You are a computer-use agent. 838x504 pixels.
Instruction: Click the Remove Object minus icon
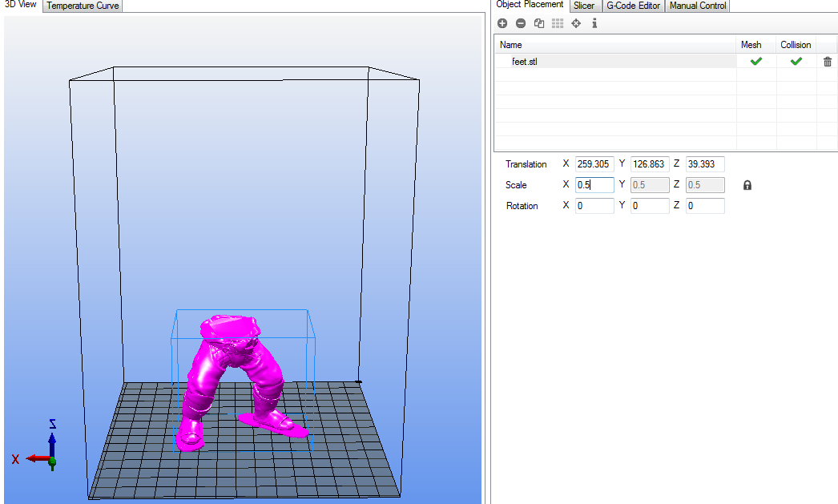[x=521, y=23]
